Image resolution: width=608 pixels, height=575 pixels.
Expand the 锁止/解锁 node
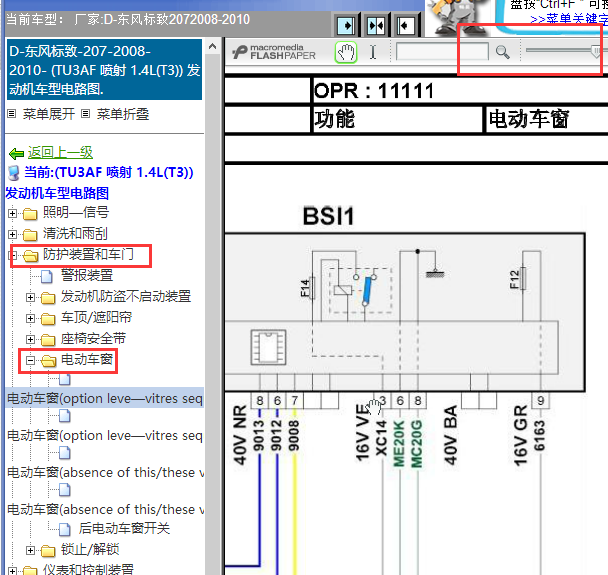[x=30, y=550]
